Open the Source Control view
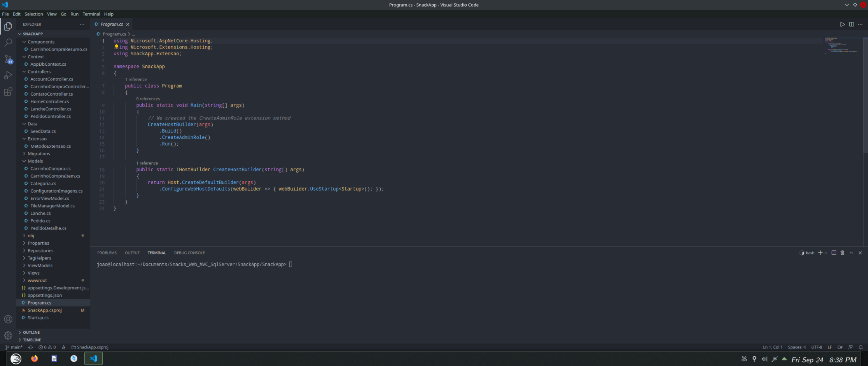 (8, 59)
